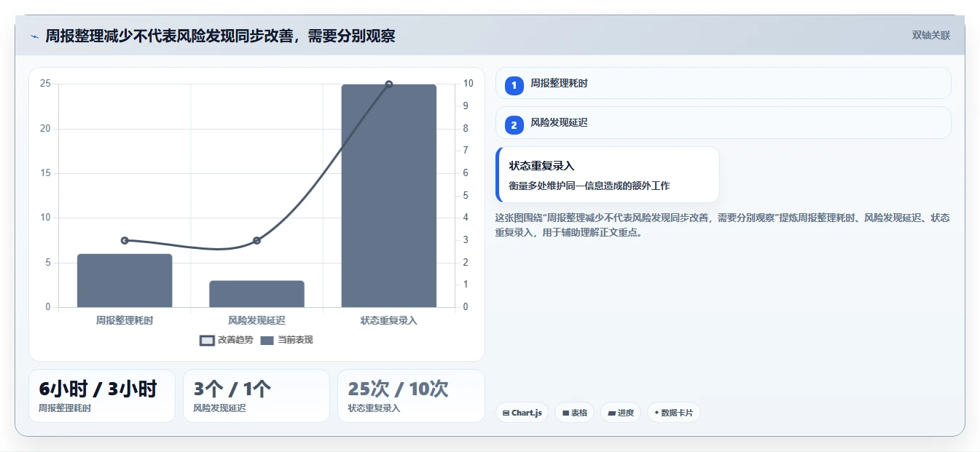Click the 状态重复录入 x-axis label
Viewport: 980px width, 452px height.
(389, 320)
